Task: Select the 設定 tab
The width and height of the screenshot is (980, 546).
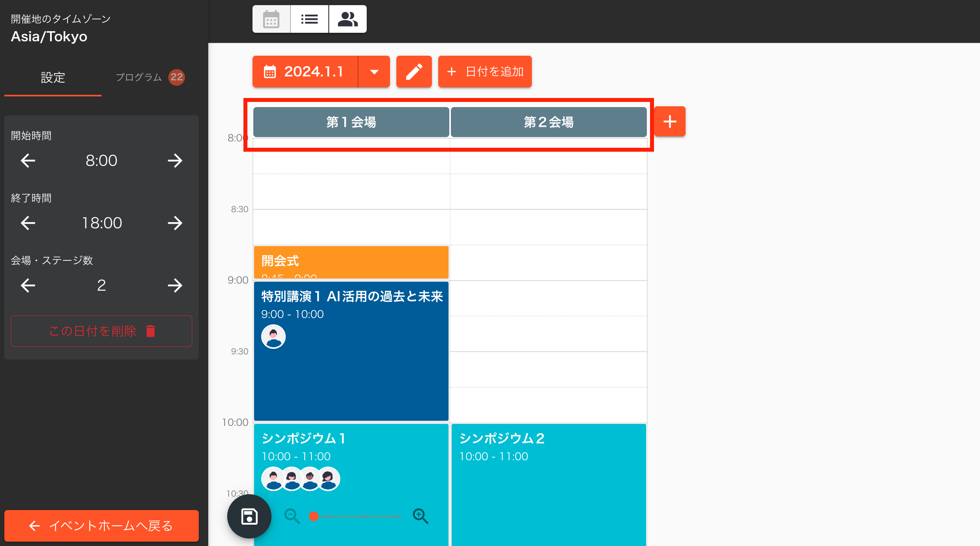Action: [x=53, y=77]
